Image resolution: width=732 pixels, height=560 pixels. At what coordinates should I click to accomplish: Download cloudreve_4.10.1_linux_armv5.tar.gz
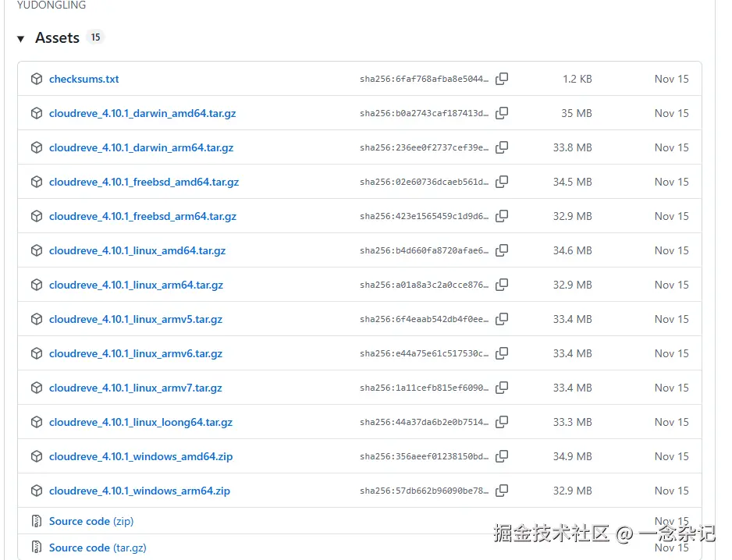point(135,319)
